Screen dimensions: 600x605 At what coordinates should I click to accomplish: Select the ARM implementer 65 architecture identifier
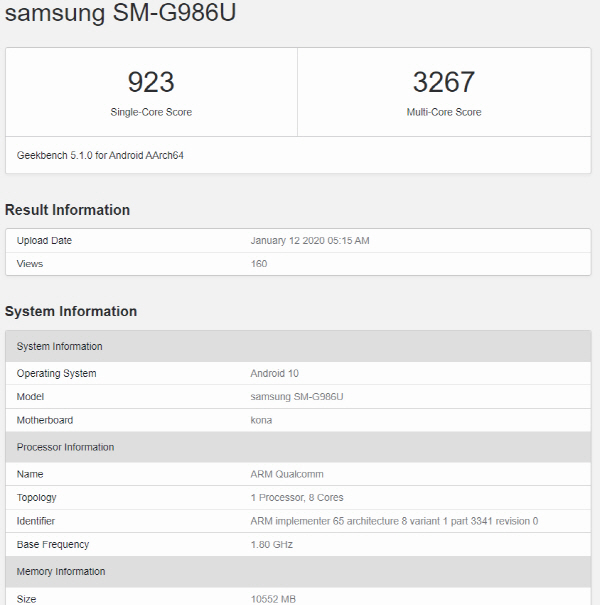pyautogui.click(x=394, y=521)
